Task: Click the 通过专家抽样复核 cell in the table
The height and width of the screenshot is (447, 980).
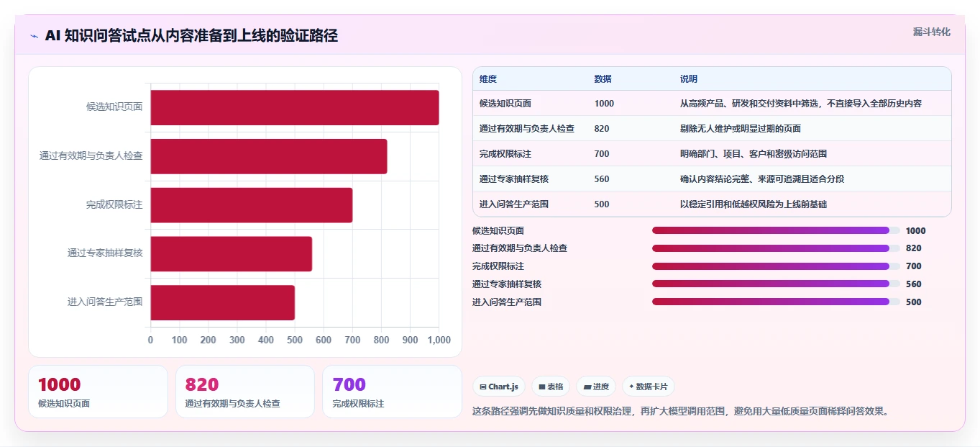Action: (514, 179)
